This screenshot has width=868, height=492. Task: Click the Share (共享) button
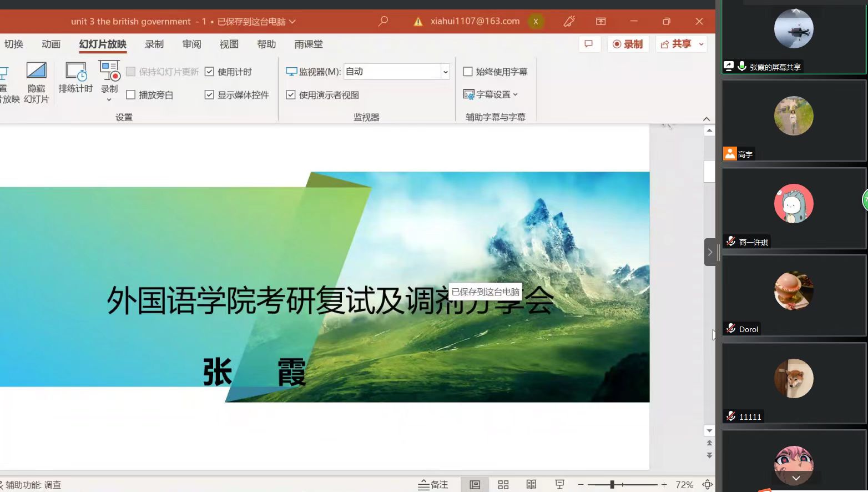(x=676, y=44)
